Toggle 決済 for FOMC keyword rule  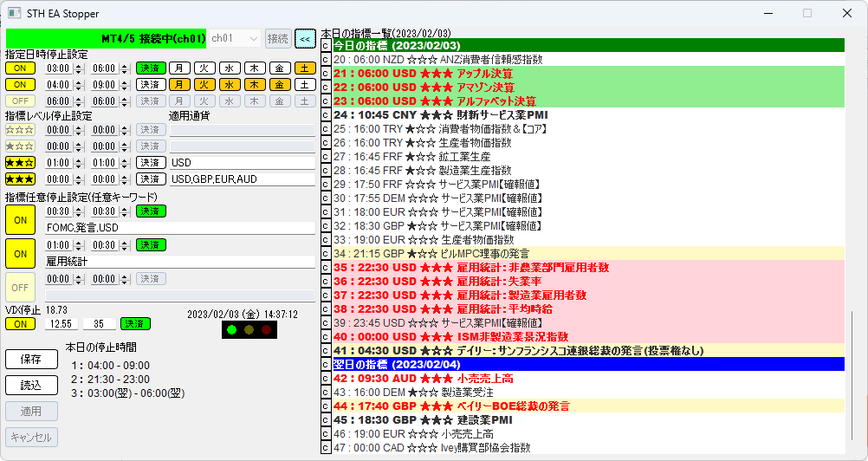point(151,211)
